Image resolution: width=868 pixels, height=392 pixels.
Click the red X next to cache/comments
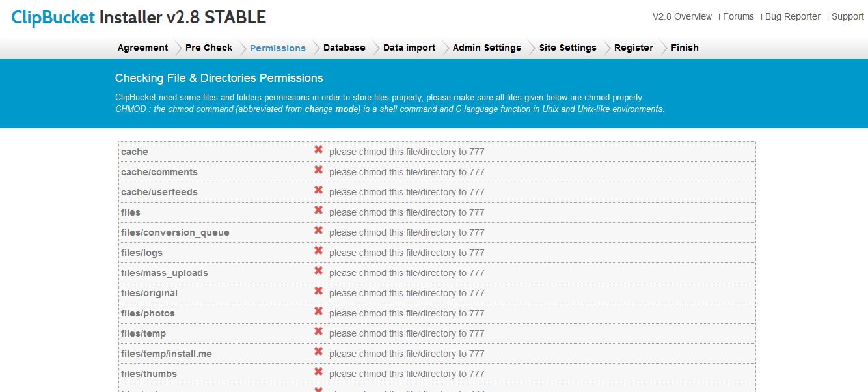[x=318, y=171]
